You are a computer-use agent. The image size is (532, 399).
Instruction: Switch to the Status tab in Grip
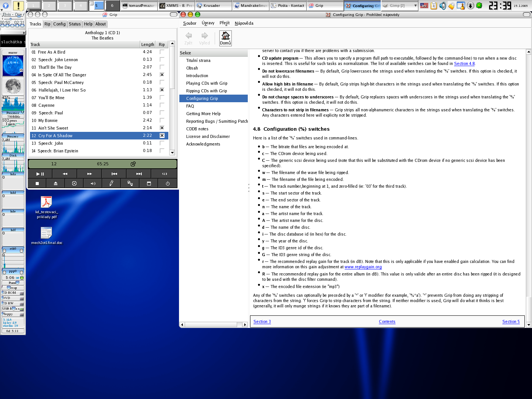75,24
